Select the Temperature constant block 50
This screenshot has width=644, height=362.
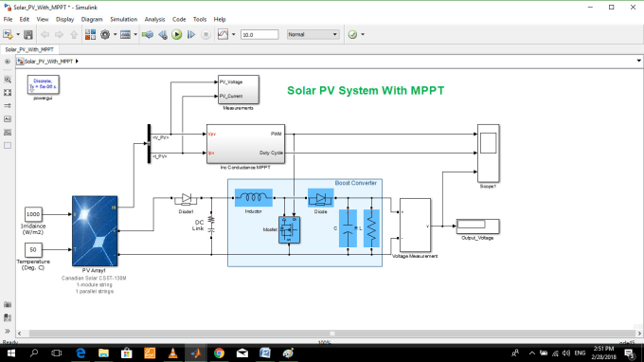[33, 249]
